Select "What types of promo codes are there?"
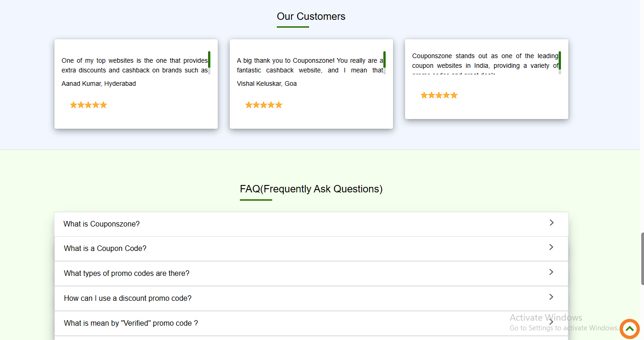This screenshot has width=644, height=340. (x=127, y=274)
